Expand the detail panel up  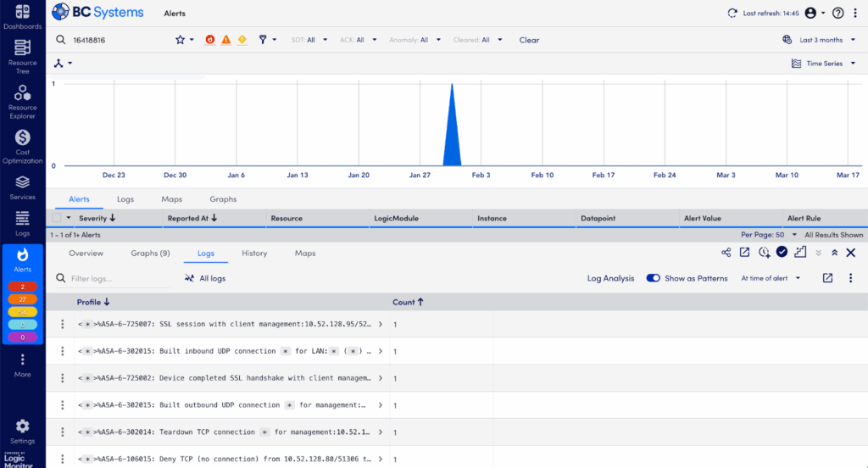(x=834, y=253)
